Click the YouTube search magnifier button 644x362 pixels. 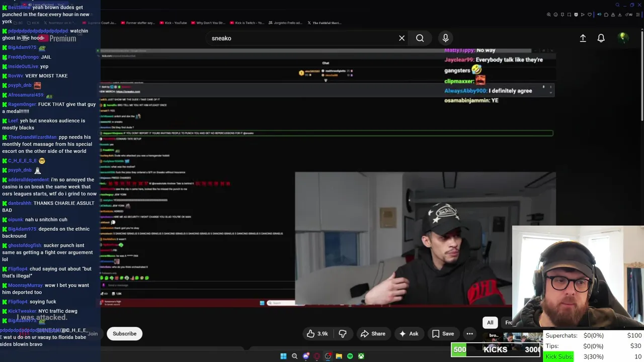pos(420,38)
